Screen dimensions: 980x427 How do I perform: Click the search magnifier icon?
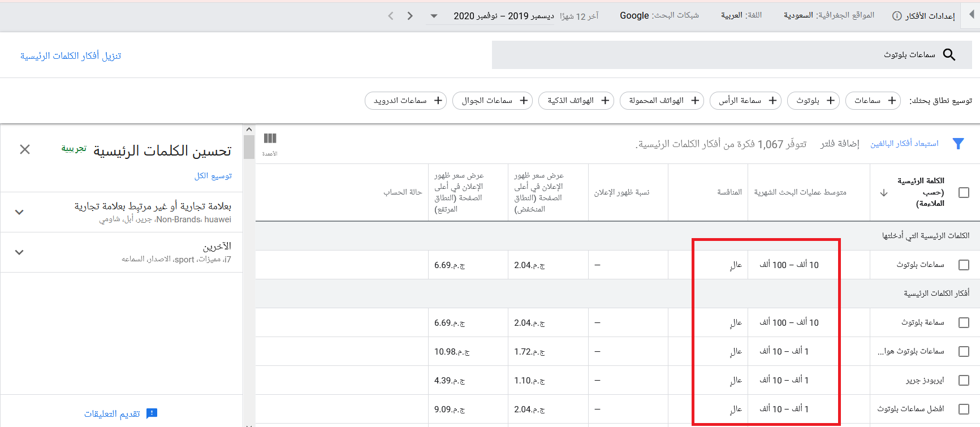point(949,55)
